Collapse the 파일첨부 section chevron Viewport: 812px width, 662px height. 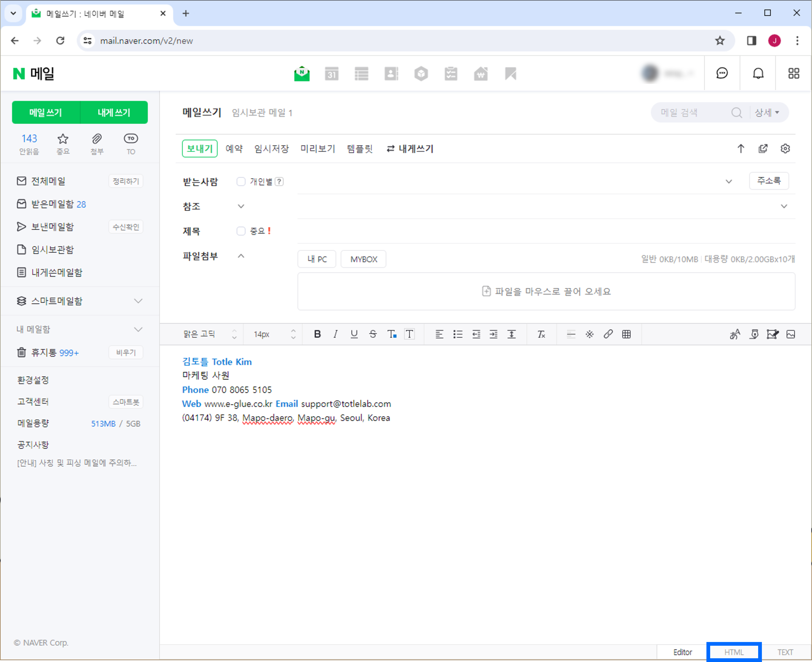click(x=241, y=256)
